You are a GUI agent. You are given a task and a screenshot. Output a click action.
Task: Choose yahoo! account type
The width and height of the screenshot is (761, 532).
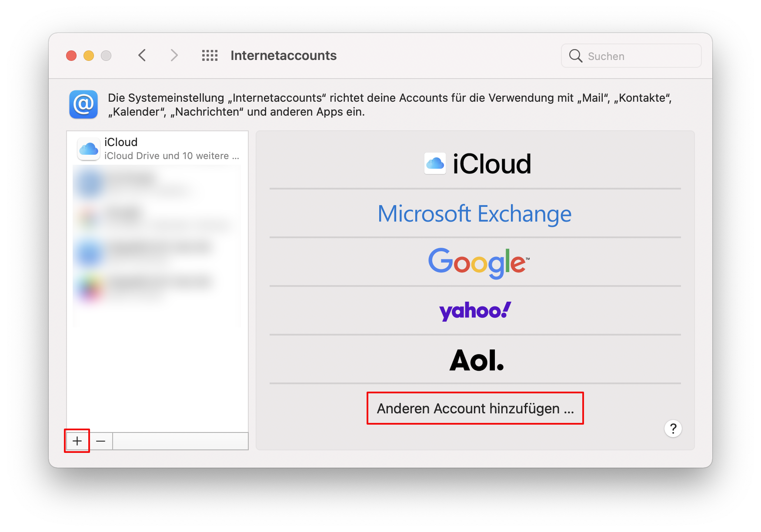coord(475,311)
